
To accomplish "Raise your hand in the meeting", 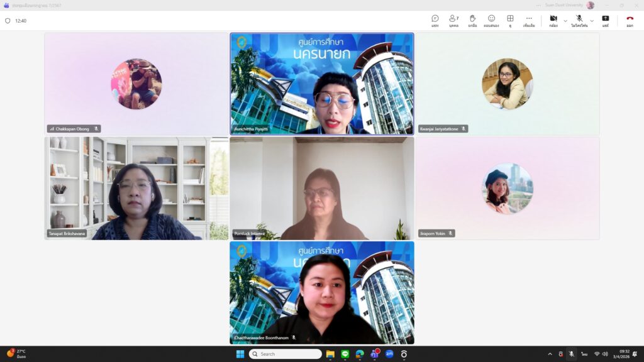I will tap(472, 20).
